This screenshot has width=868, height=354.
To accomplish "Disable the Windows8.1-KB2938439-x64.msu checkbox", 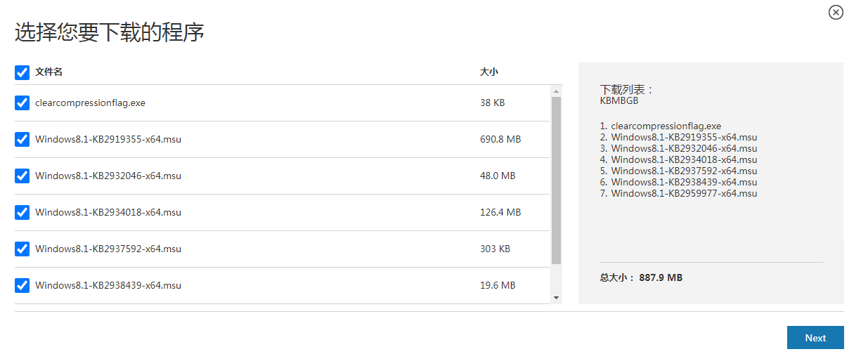I will click(x=22, y=285).
